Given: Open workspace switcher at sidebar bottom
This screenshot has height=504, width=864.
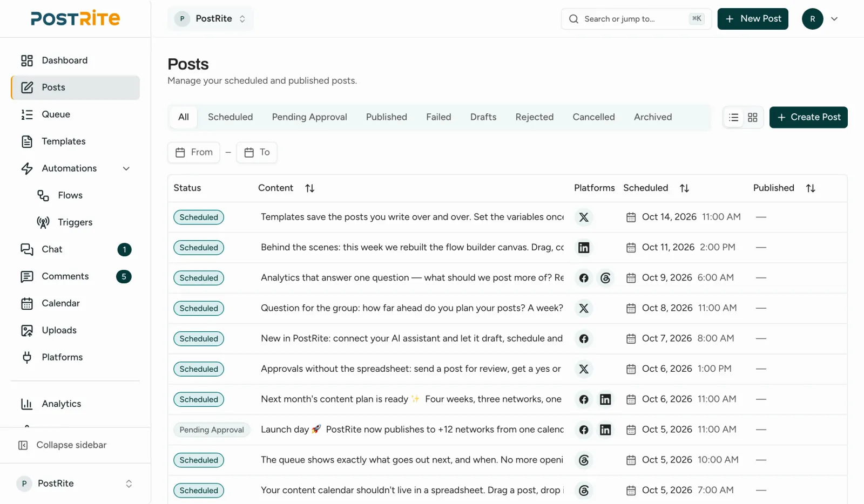Looking at the screenshot, I should (75, 483).
